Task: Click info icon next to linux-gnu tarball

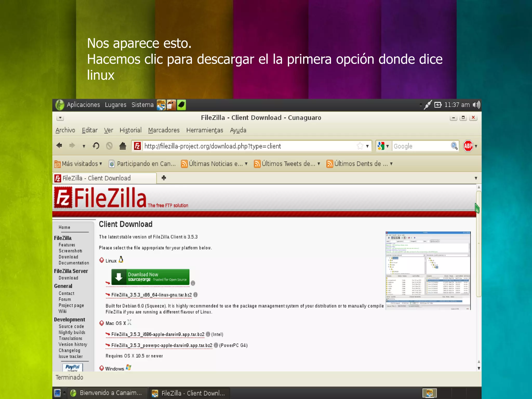Action: click(196, 295)
